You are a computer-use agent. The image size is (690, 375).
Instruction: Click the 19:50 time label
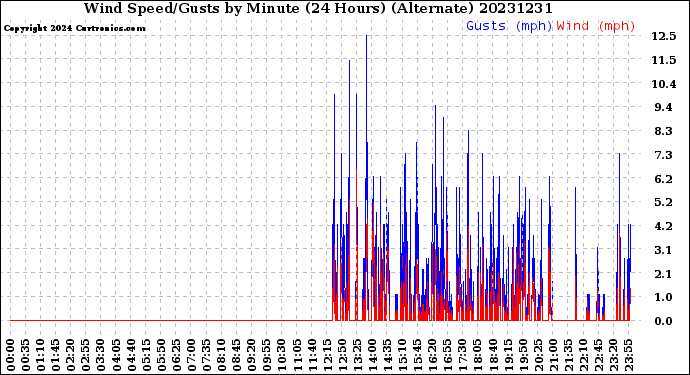pyautogui.click(x=523, y=355)
